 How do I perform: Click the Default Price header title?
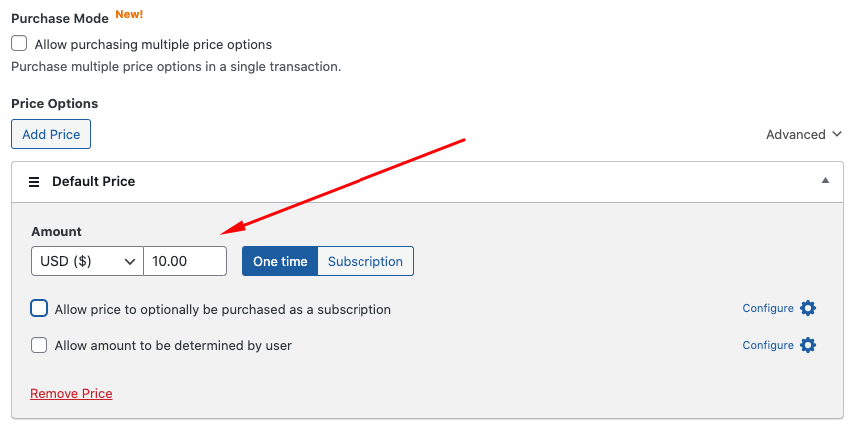point(93,182)
